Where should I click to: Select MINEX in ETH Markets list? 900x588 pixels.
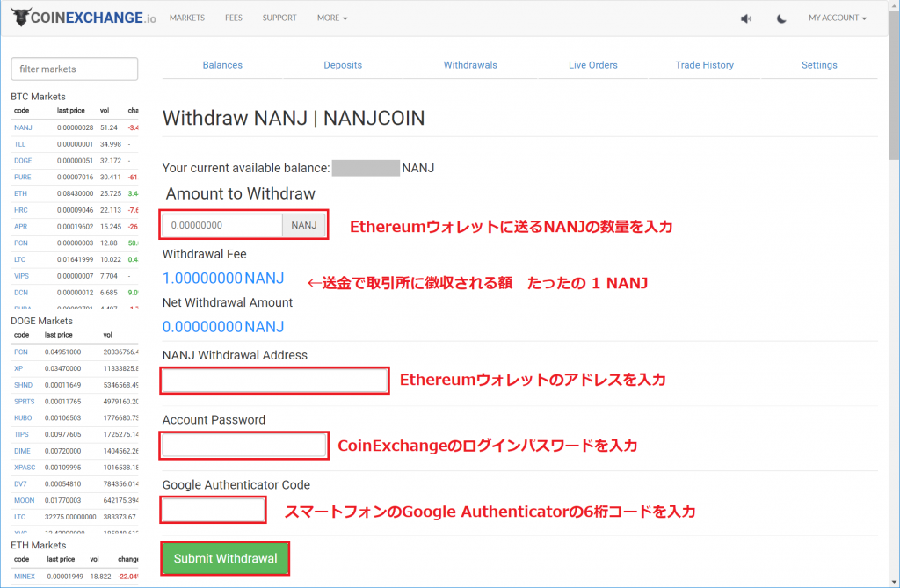tap(24, 577)
